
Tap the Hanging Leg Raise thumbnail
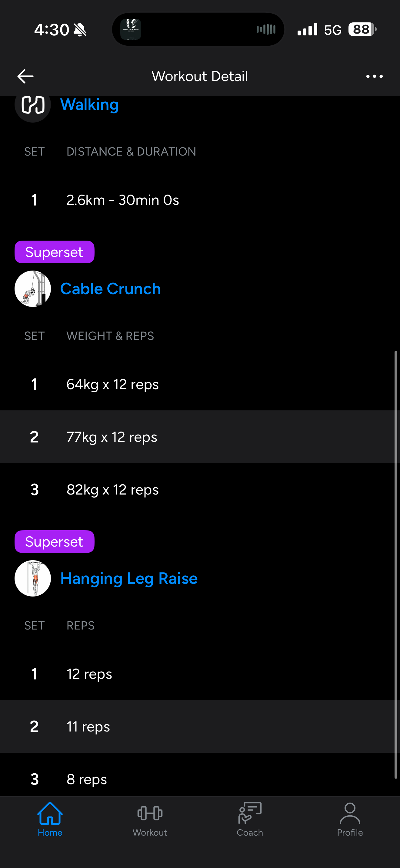(x=33, y=578)
